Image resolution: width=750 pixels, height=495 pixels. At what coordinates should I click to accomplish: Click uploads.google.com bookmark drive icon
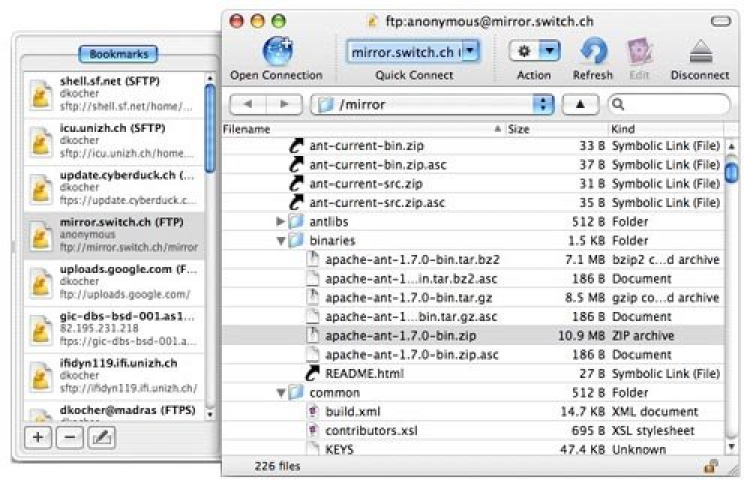coord(40,284)
